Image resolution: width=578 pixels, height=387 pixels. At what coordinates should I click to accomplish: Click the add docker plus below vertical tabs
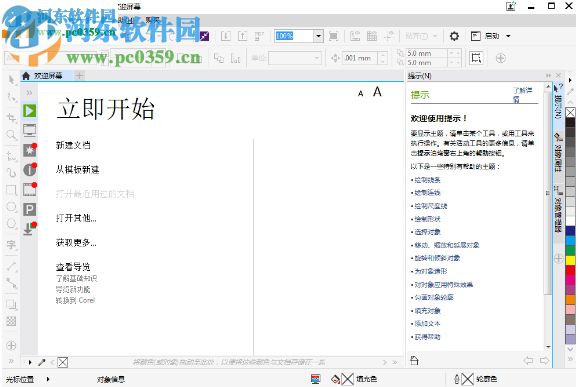[558, 258]
